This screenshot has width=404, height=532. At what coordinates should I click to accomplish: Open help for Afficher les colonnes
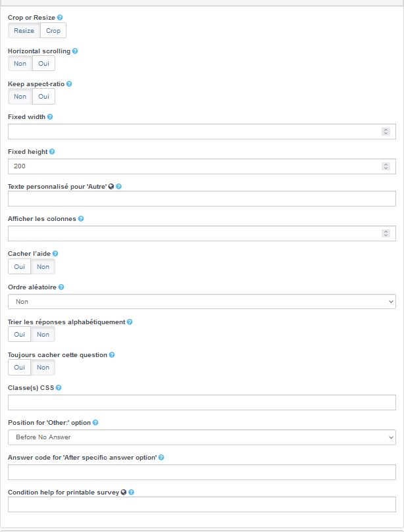pyautogui.click(x=81, y=219)
